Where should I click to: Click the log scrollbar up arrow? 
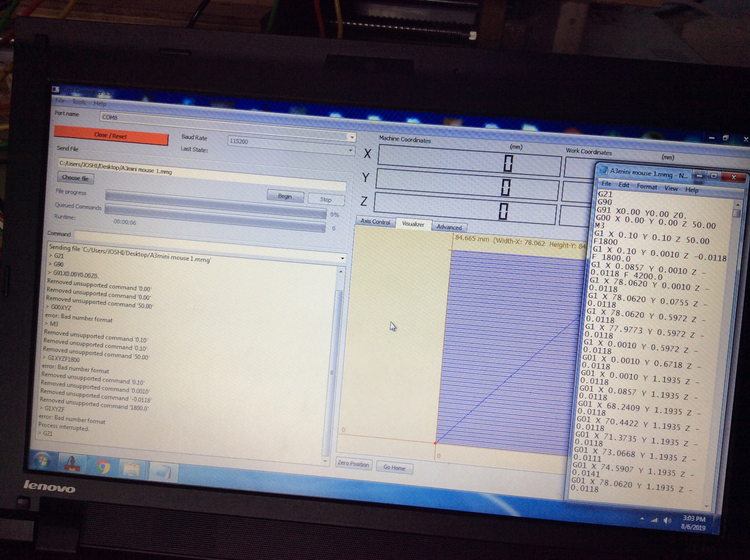[x=341, y=272]
